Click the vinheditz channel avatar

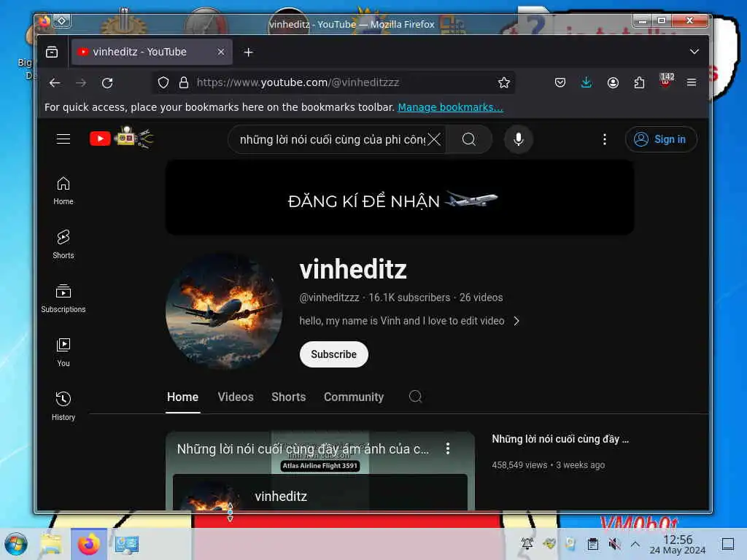pyautogui.click(x=224, y=311)
